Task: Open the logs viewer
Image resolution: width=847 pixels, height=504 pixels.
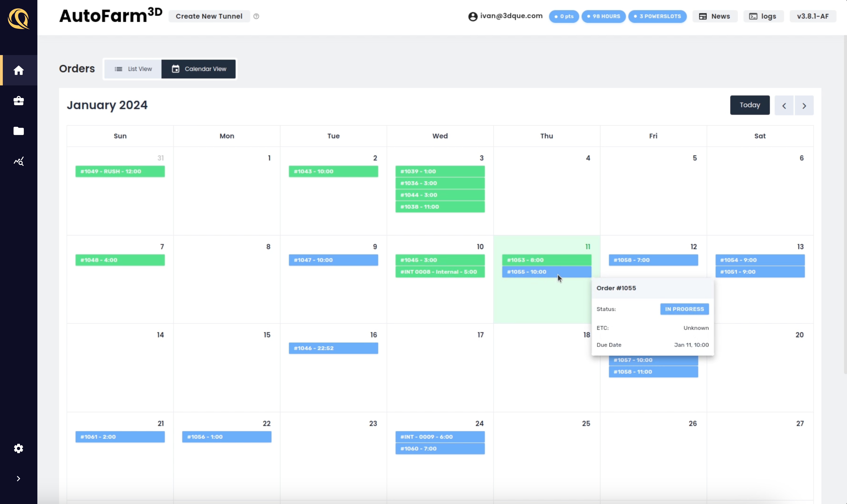Action: point(763,16)
